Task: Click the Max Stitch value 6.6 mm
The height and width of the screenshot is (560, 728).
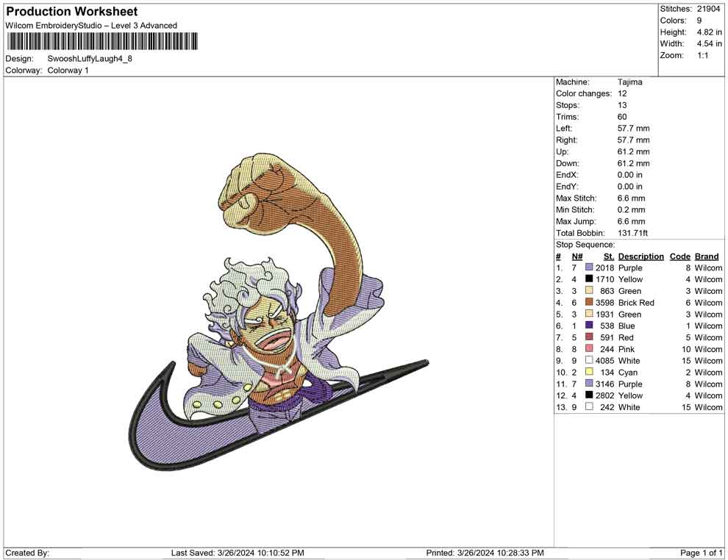Action: (631, 198)
